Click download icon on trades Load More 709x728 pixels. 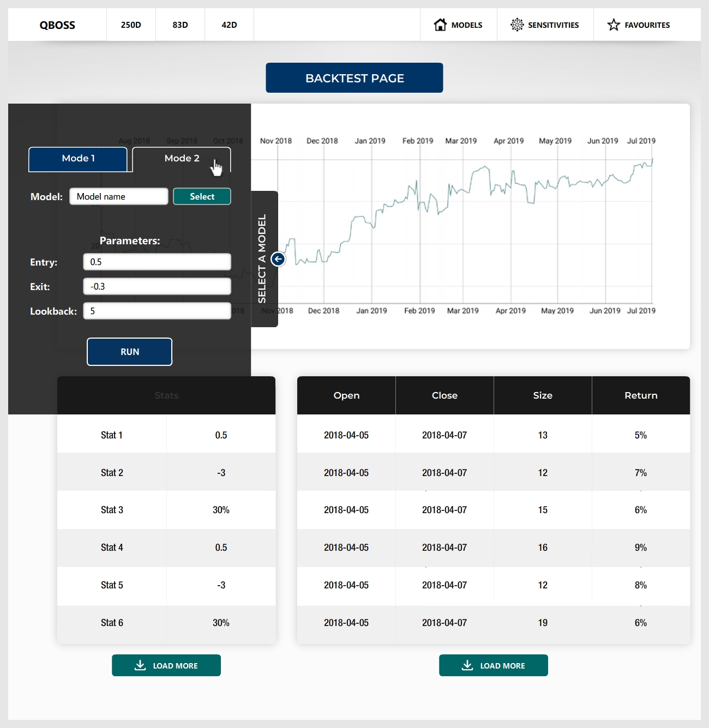(467, 665)
